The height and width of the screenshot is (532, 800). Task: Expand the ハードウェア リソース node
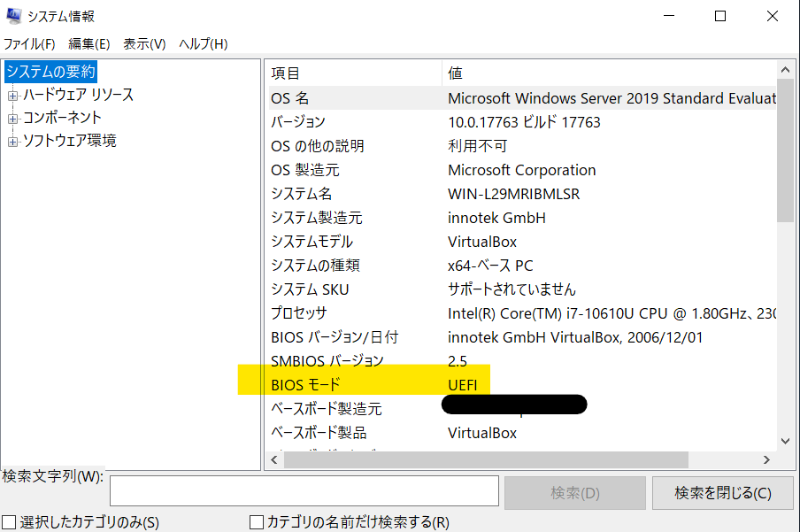coord(12,96)
